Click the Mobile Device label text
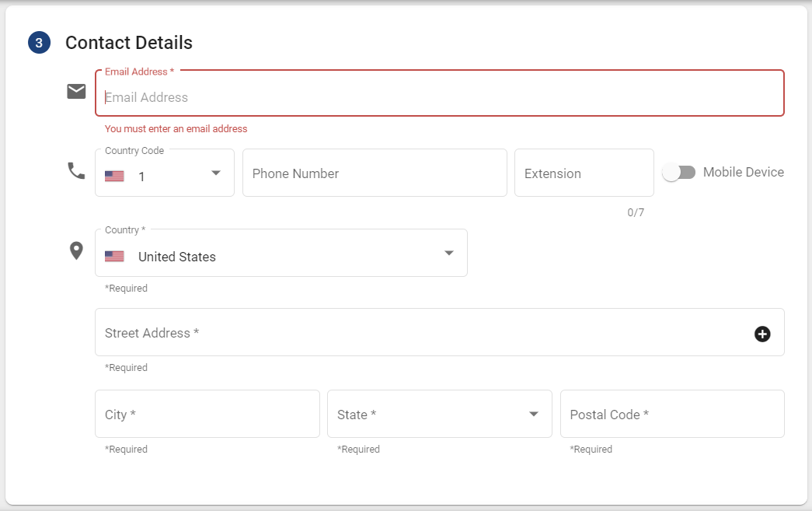812x511 pixels. click(743, 173)
